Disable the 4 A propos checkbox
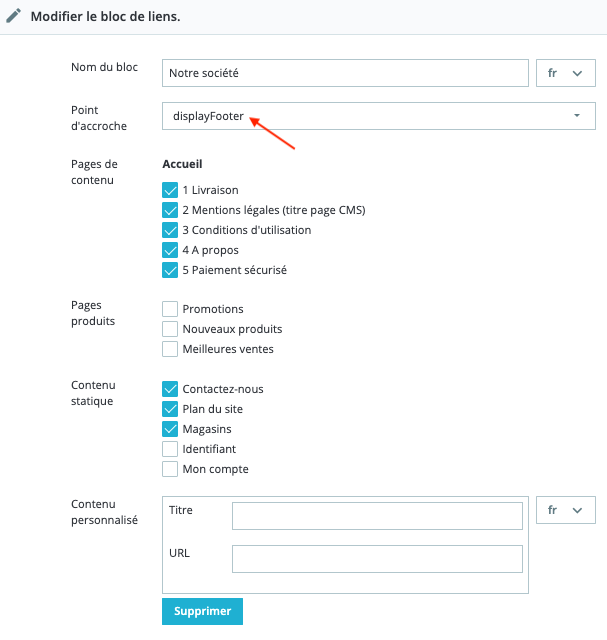The image size is (607, 640). (170, 250)
